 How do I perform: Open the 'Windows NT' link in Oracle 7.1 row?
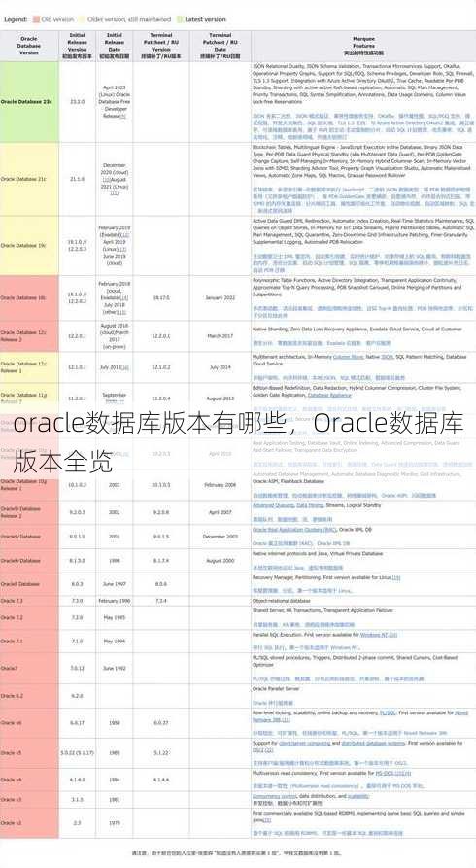point(374,635)
